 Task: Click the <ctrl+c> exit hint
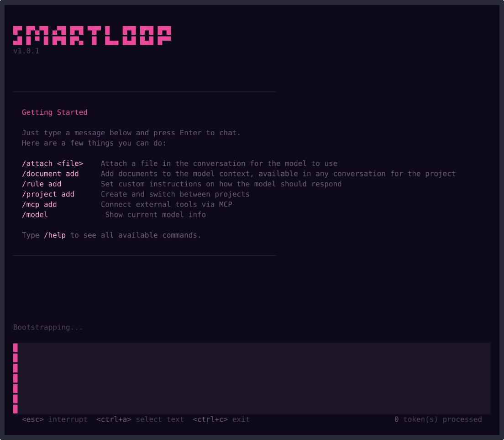(222, 419)
